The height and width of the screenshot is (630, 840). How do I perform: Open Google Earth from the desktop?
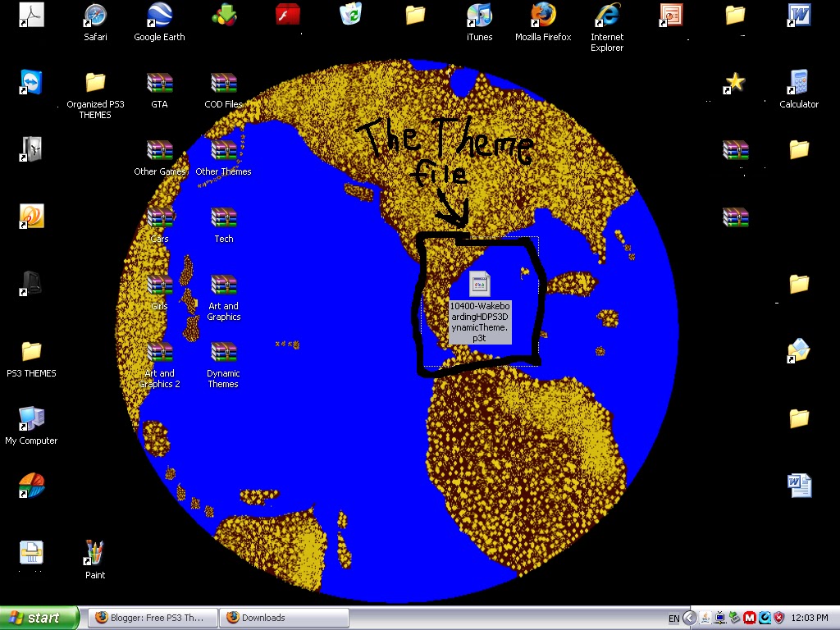pyautogui.click(x=159, y=22)
